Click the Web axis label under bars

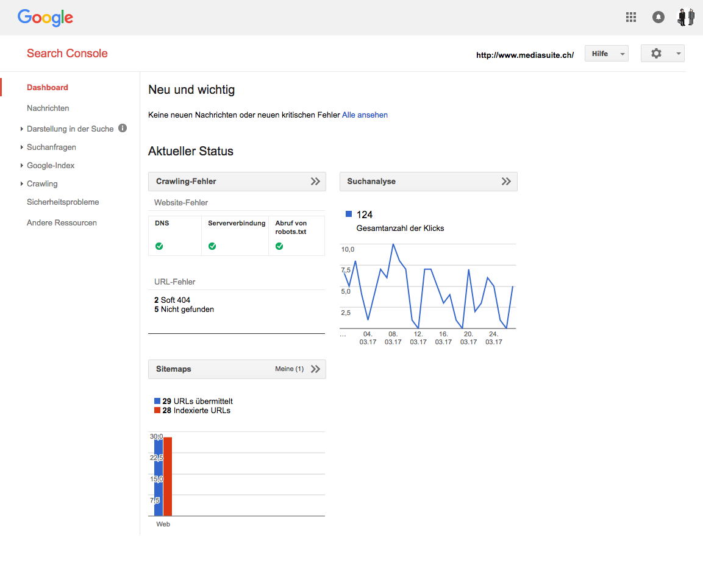[163, 524]
